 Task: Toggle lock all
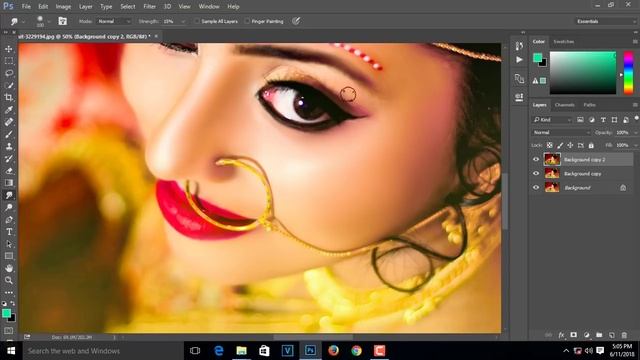point(591,145)
